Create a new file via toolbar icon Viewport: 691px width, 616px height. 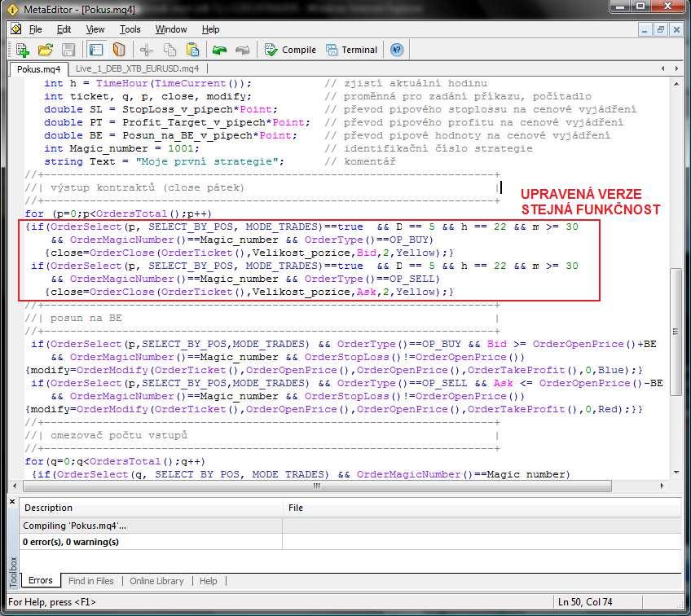[22, 50]
